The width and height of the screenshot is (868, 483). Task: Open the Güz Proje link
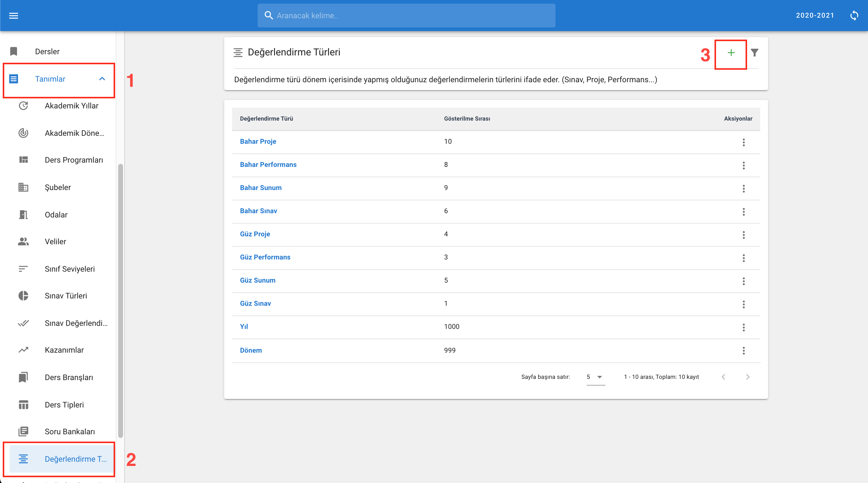tap(255, 234)
